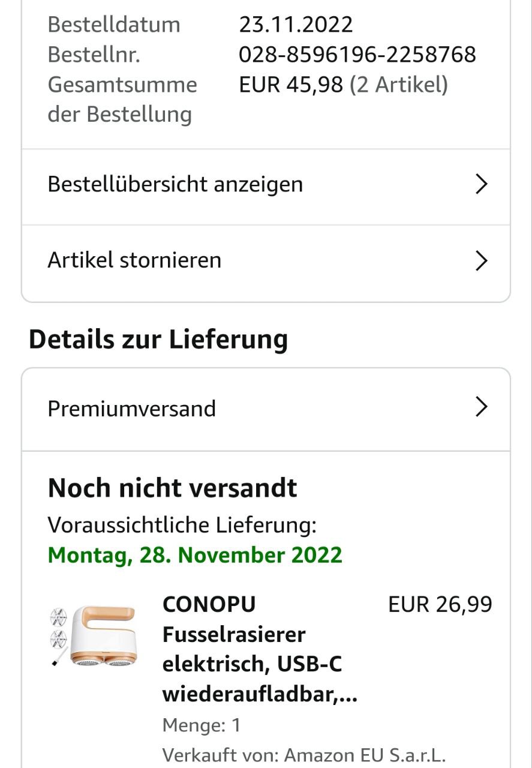This screenshot has height=768, width=532.
Task: Click the order number 028-8596196-2258768
Action: (357, 55)
